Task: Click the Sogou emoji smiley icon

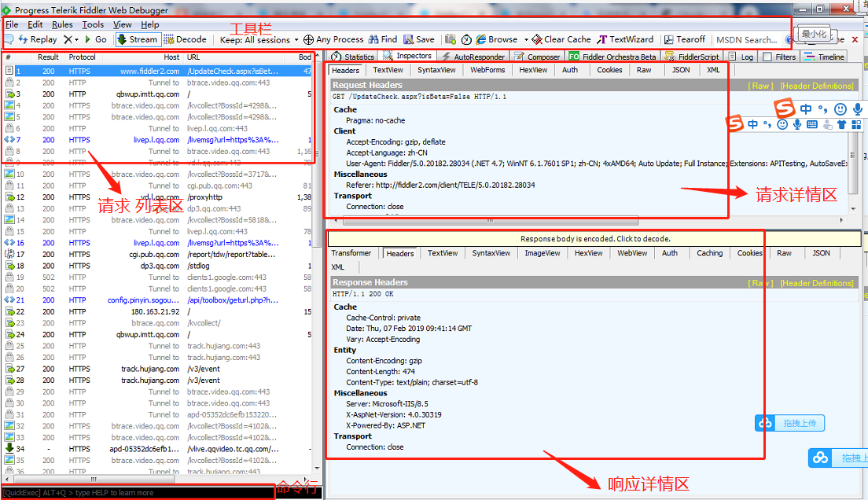Action: (840, 109)
